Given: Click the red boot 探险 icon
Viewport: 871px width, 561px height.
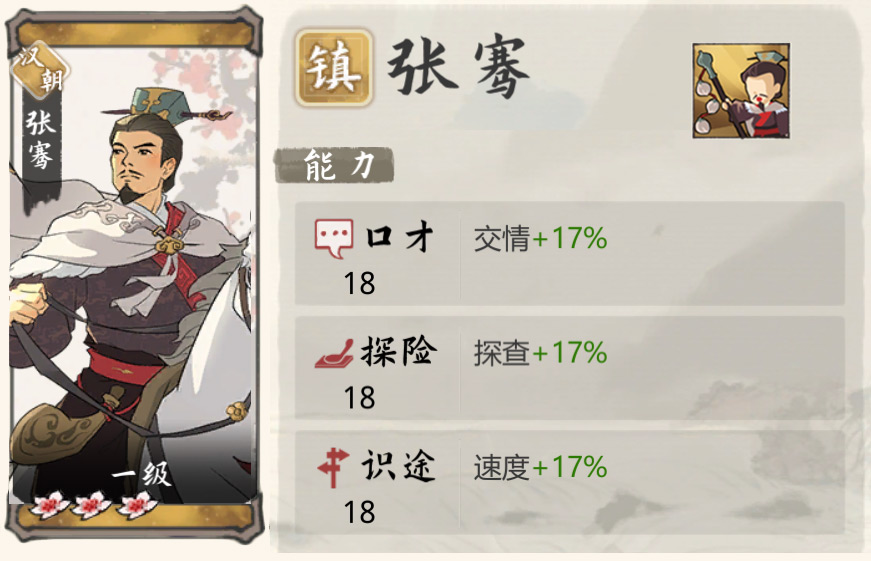Looking at the screenshot, I should [x=334, y=353].
